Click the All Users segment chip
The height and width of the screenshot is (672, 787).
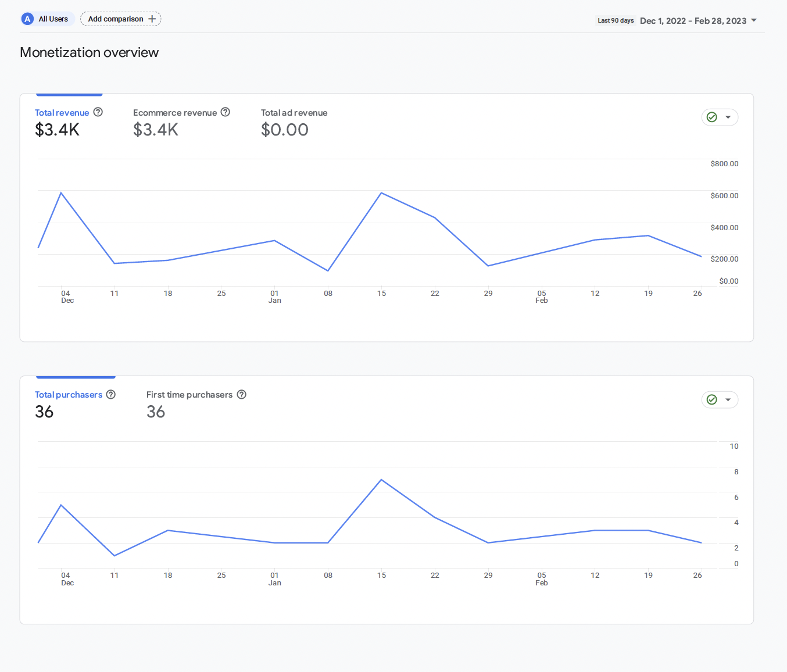pyautogui.click(x=48, y=19)
